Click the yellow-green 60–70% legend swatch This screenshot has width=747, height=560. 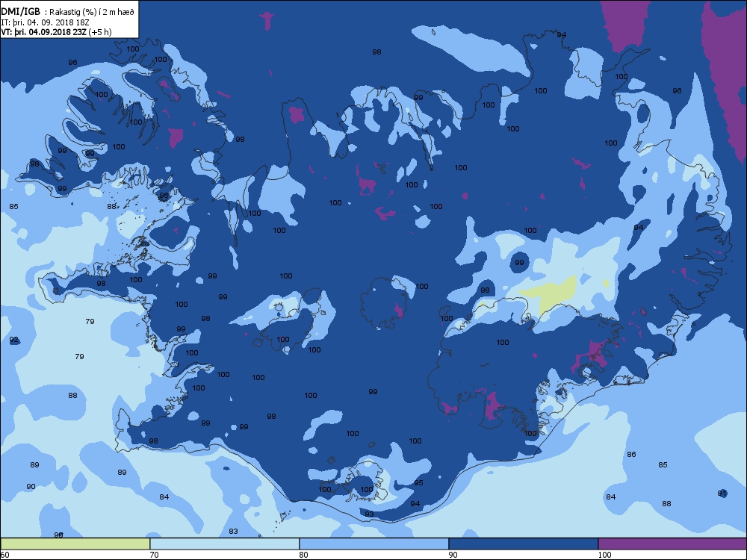tap(75, 544)
